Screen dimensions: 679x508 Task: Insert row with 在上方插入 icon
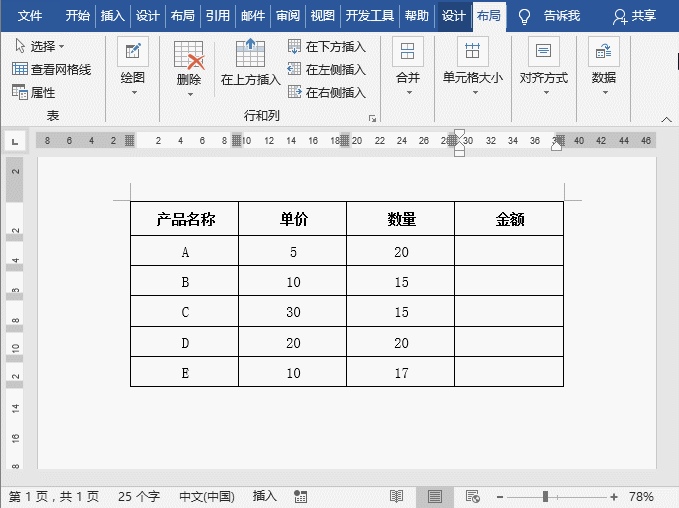pyautogui.click(x=250, y=53)
